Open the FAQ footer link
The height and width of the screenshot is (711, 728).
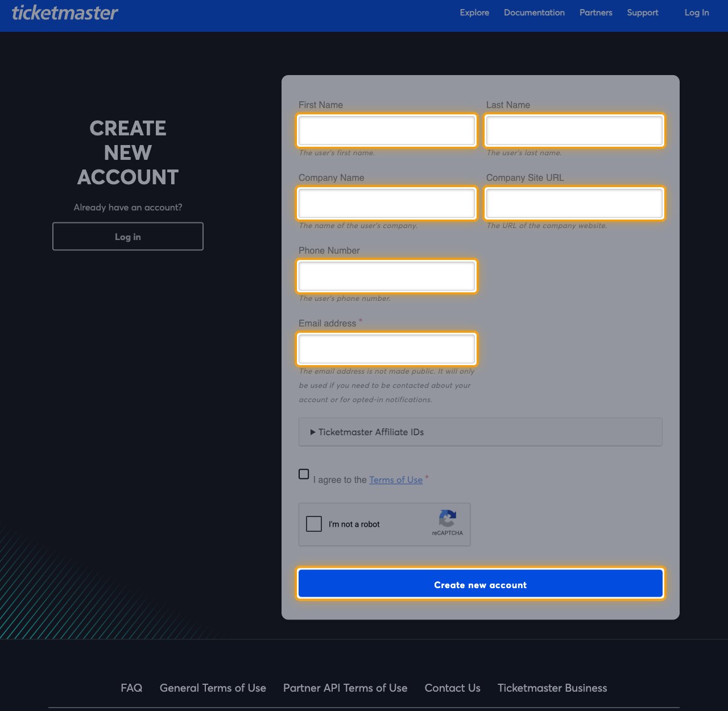(131, 688)
